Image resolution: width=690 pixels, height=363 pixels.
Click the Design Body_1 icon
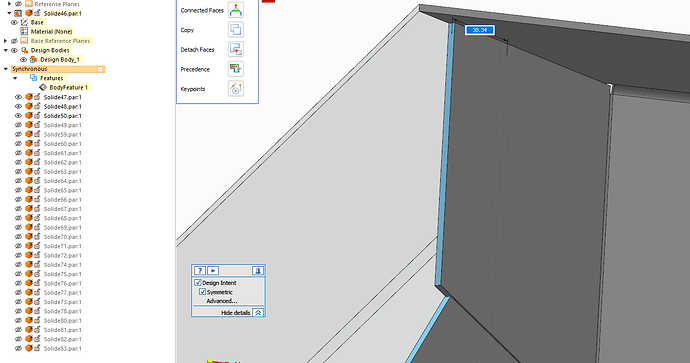33,59
